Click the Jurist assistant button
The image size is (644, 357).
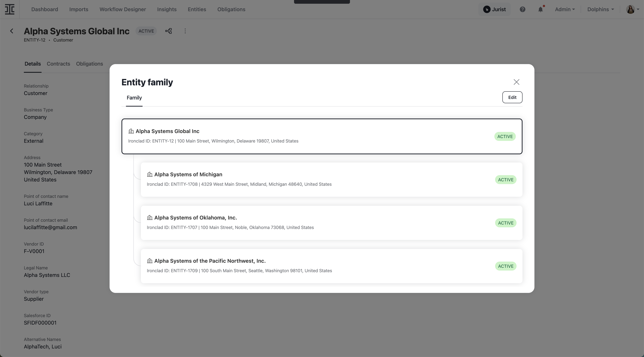click(x=495, y=9)
